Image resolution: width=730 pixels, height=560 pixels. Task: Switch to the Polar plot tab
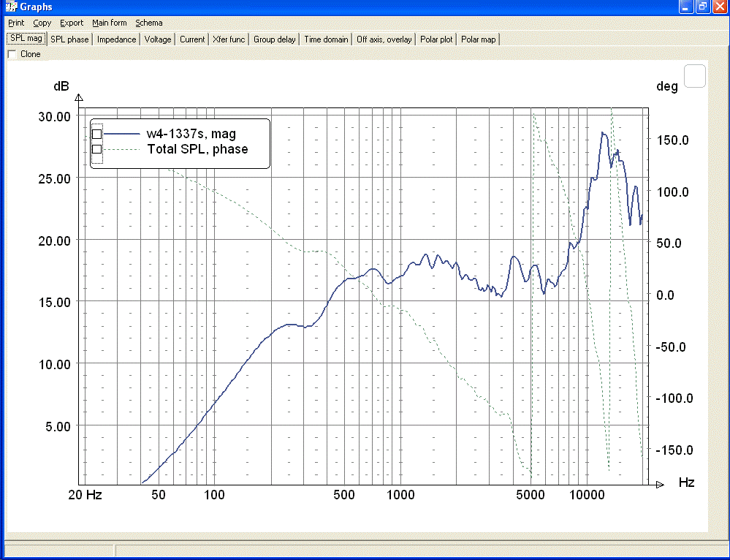(x=436, y=39)
